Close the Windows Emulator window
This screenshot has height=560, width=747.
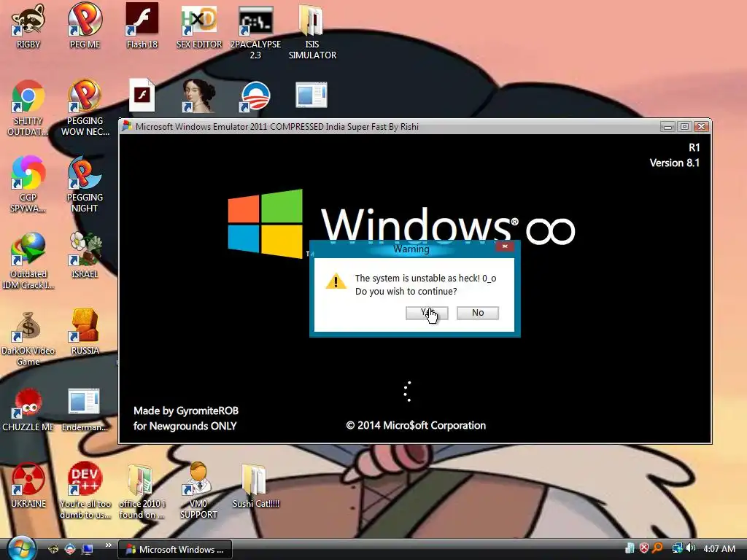(x=701, y=127)
